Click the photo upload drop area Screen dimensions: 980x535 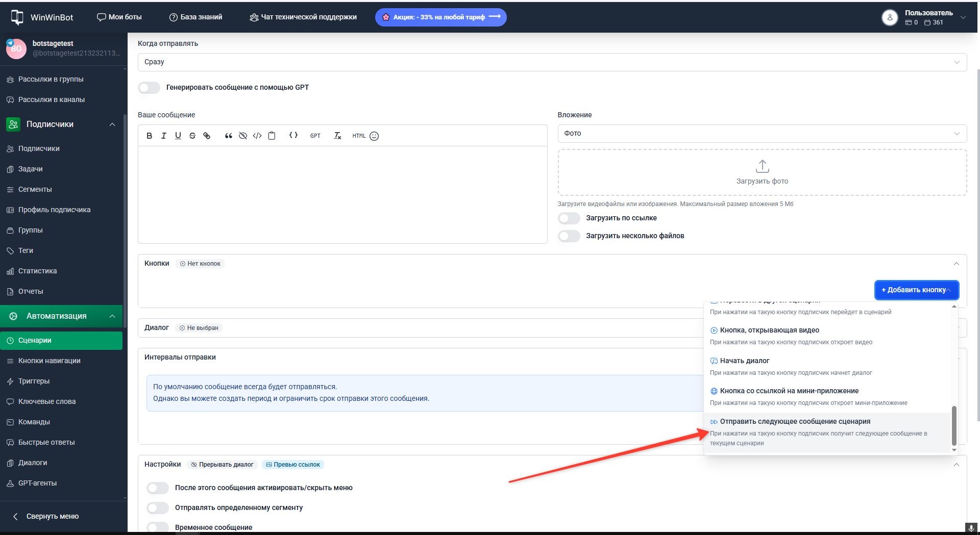coord(762,172)
